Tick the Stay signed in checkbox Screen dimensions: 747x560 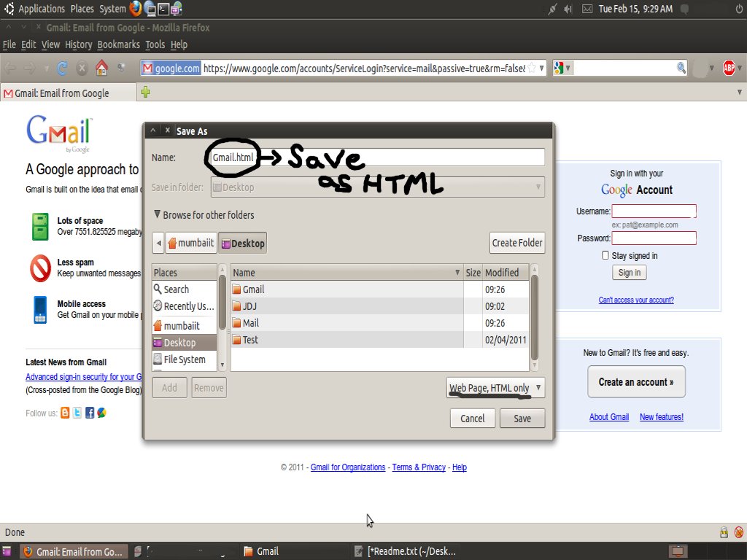(605, 255)
